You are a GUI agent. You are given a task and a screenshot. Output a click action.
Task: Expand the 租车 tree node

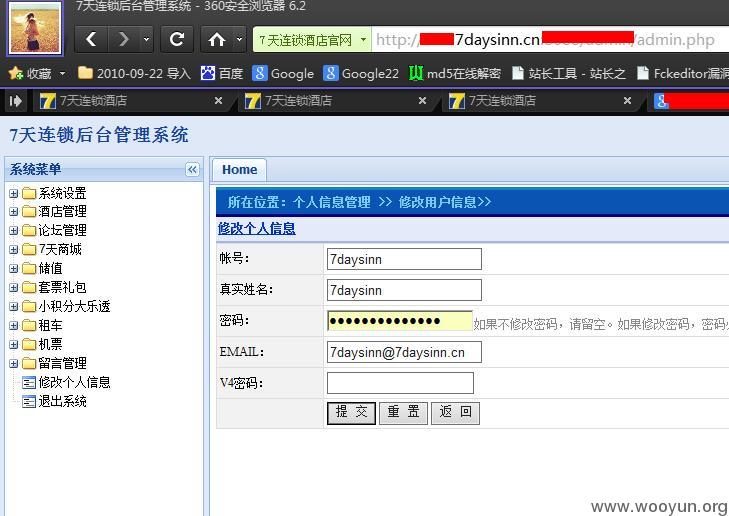pyautogui.click(x=13, y=325)
